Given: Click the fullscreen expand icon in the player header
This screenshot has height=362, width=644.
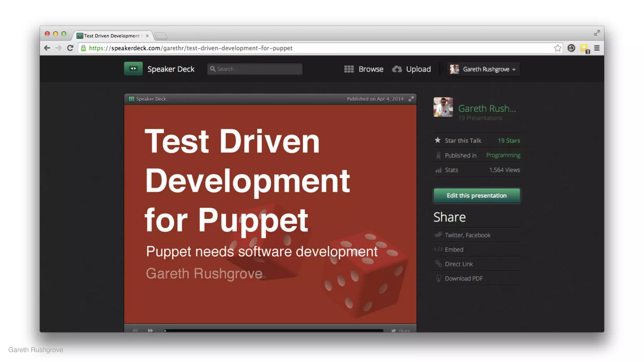Looking at the screenshot, I should [411, 99].
